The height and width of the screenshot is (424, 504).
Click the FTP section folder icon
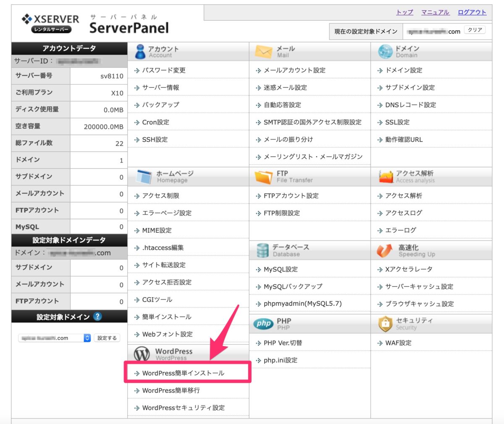(x=263, y=177)
